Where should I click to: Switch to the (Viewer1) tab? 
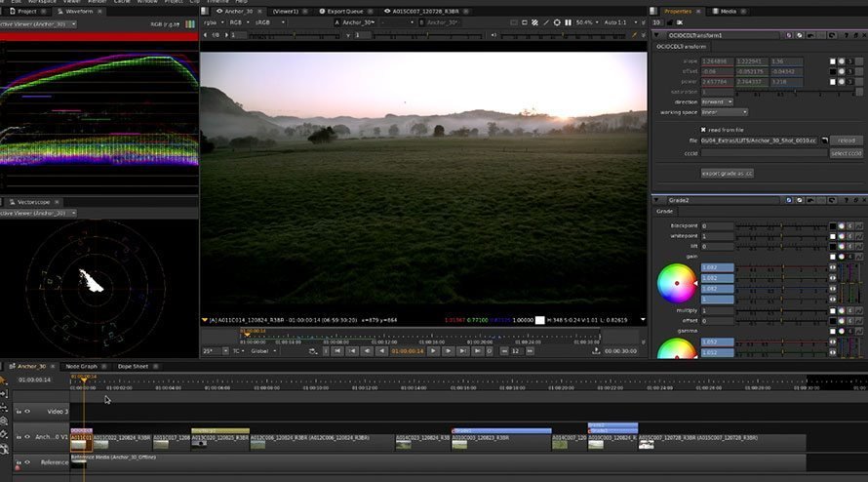[x=286, y=11]
